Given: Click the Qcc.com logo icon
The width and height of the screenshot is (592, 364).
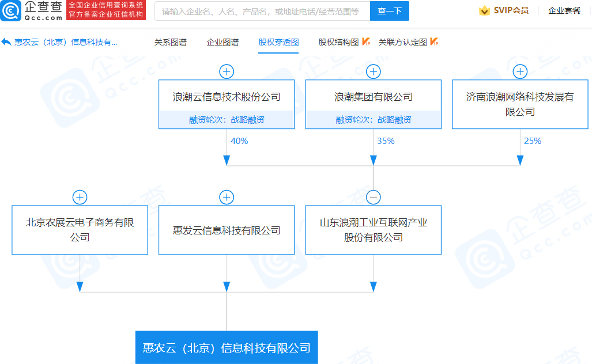Looking at the screenshot, I should [x=10, y=10].
